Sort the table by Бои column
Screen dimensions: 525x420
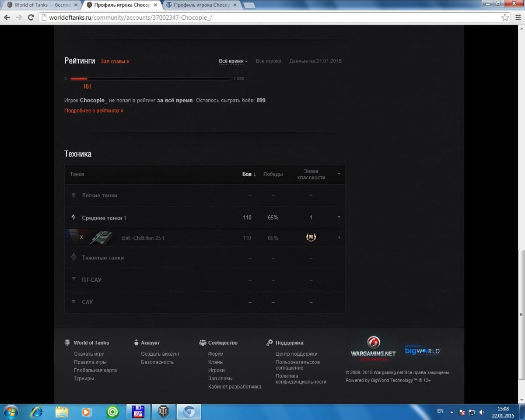[249, 174]
